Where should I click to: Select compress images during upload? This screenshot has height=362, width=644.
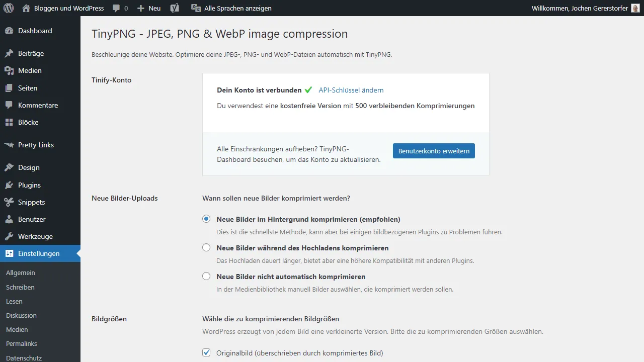tap(206, 247)
